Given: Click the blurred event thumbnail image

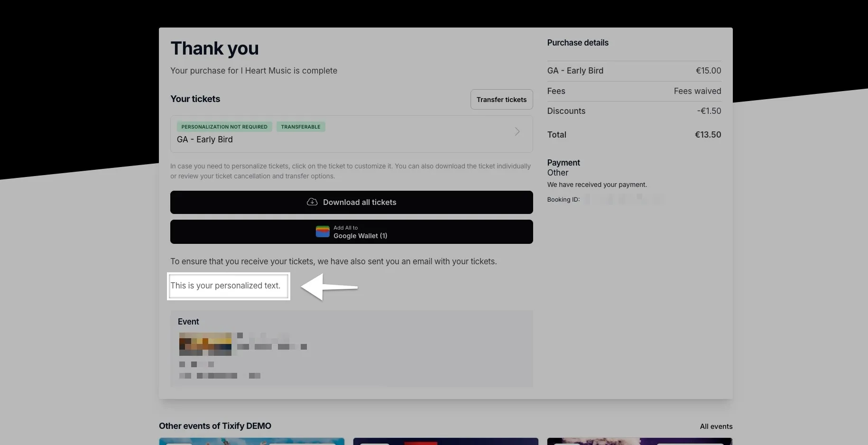Looking at the screenshot, I should (x=205, y=344).
